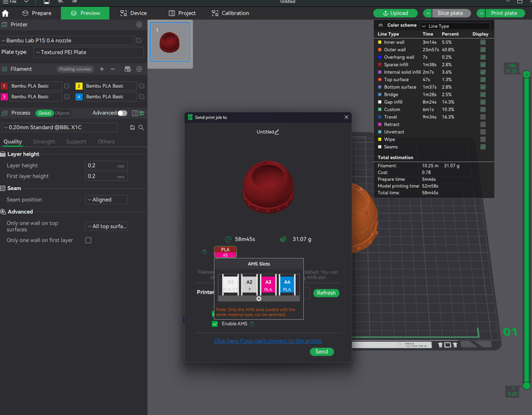Open the Seam position dropdown
Viewport: 532px width, 415px height.
[x=106, y=200]
